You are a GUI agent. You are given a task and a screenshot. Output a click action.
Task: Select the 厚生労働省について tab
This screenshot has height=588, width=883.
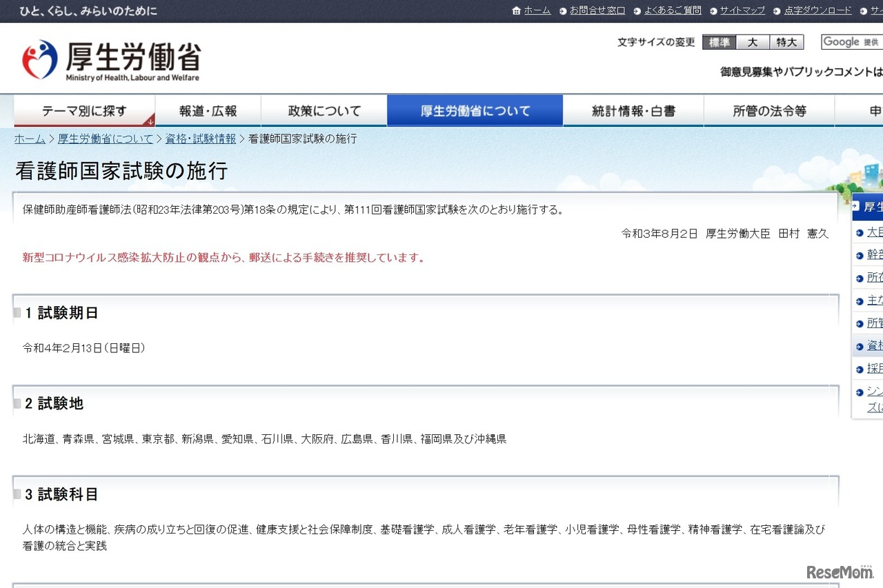click(475, 111)
